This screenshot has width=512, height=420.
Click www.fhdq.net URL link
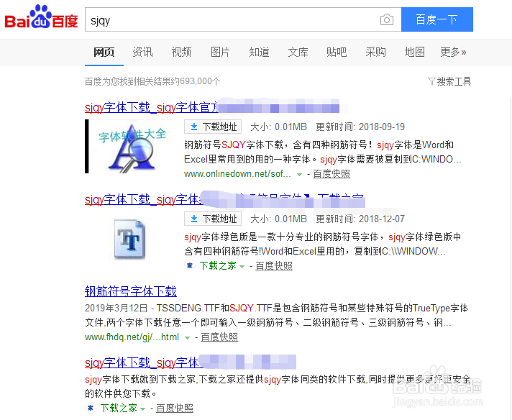(x=132, y=337)
